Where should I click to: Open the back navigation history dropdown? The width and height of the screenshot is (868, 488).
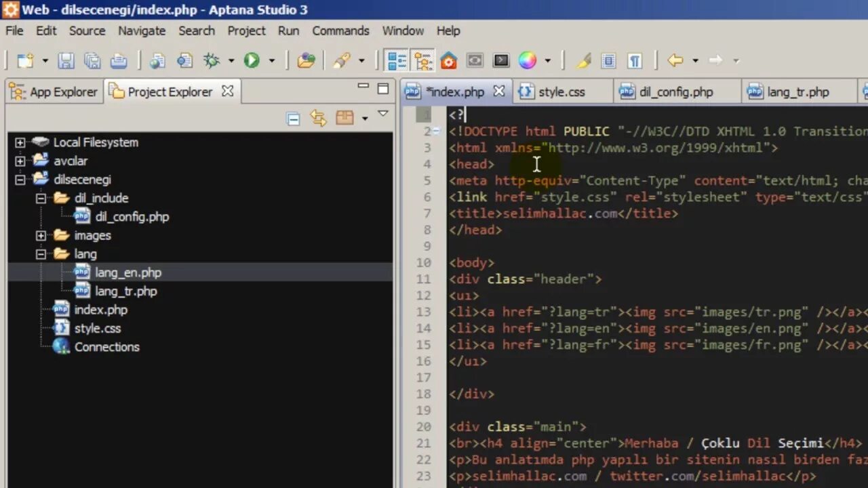tap(695, 60)
